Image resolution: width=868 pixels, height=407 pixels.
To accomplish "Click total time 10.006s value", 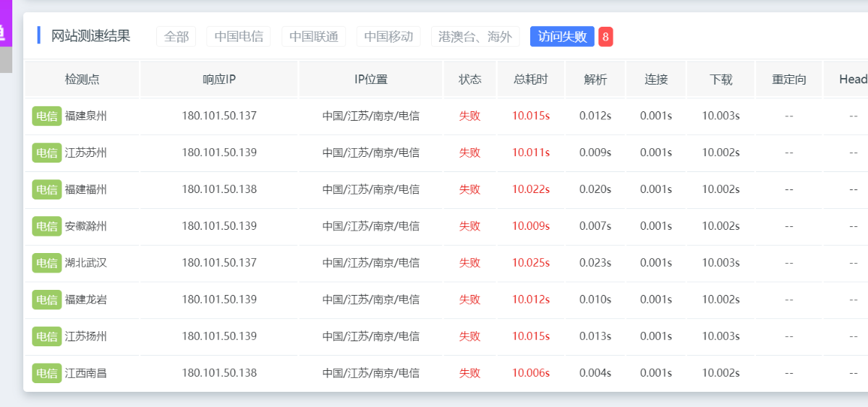I will point(531,373).
